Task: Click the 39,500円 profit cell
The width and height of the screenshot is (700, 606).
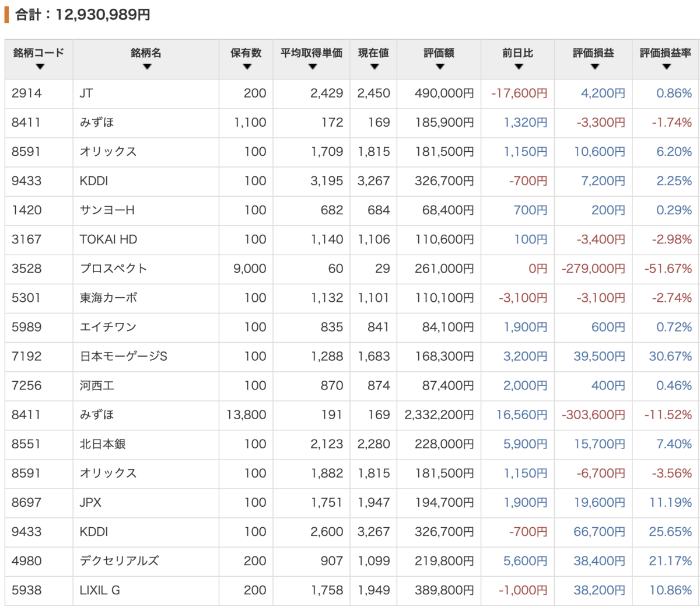Action: point(599,356)
